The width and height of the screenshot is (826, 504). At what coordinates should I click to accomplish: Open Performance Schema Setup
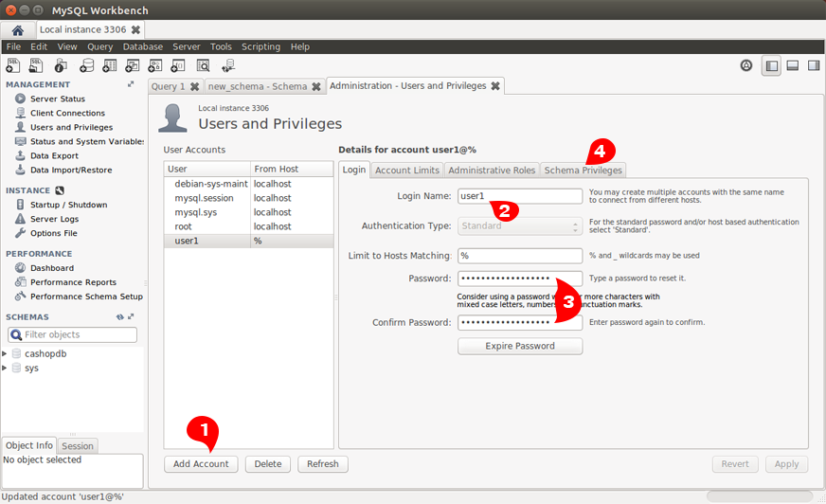pyautogui.click(x=86, y=296)
